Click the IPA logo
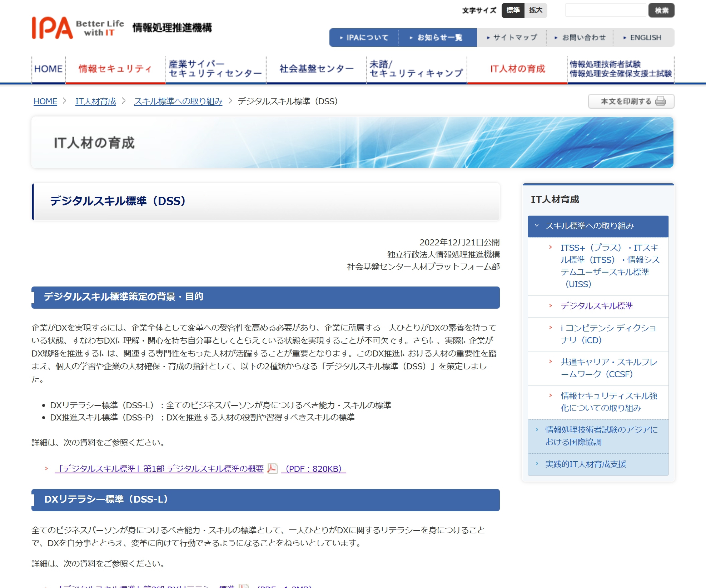The height and width of the screenshot is (588, 706). tap(52, 28)
